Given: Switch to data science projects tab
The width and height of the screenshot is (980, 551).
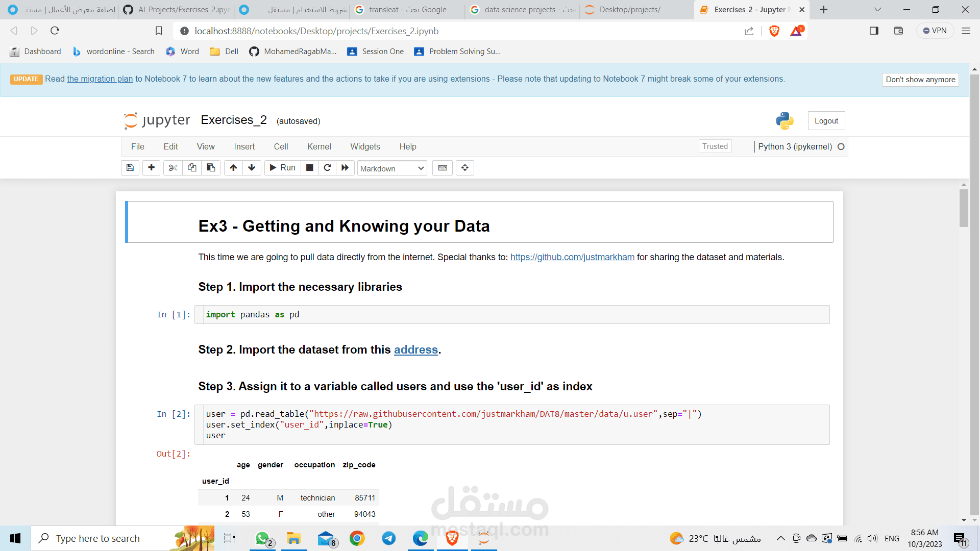Looking at the screenshot, I should coord(523,10).
